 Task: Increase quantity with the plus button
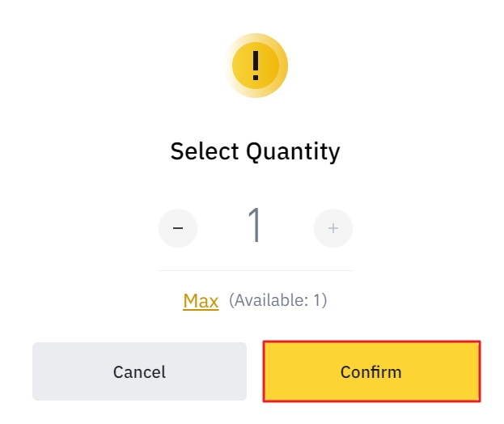[332, 228]
